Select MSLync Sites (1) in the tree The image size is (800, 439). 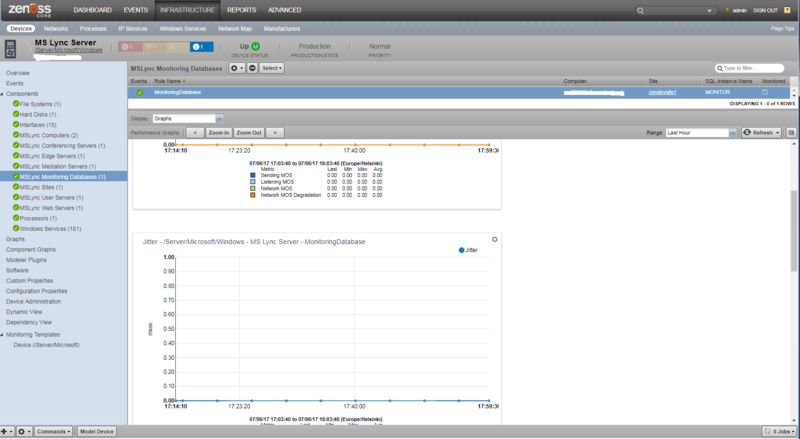coord(41,187)
